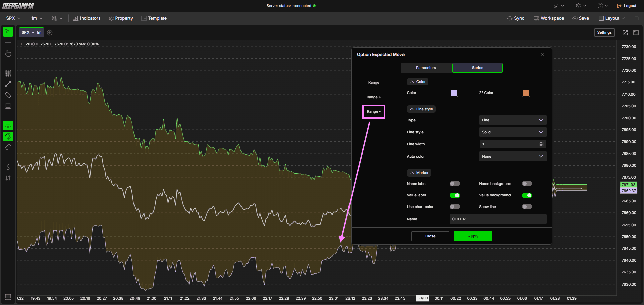Screen dimensions: 644x305
Task: Click the Close button in dialog
Action: tap(430, 236)
